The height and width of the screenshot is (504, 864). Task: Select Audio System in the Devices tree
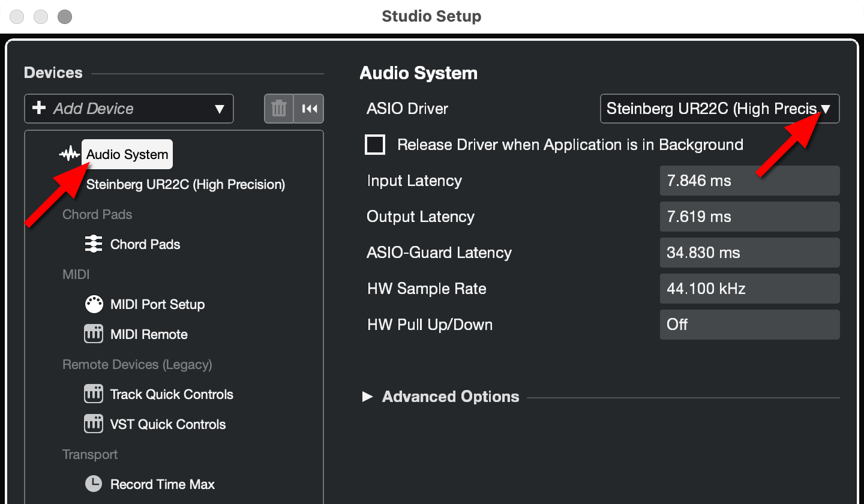pyautogui.click(x=127, y=154)
